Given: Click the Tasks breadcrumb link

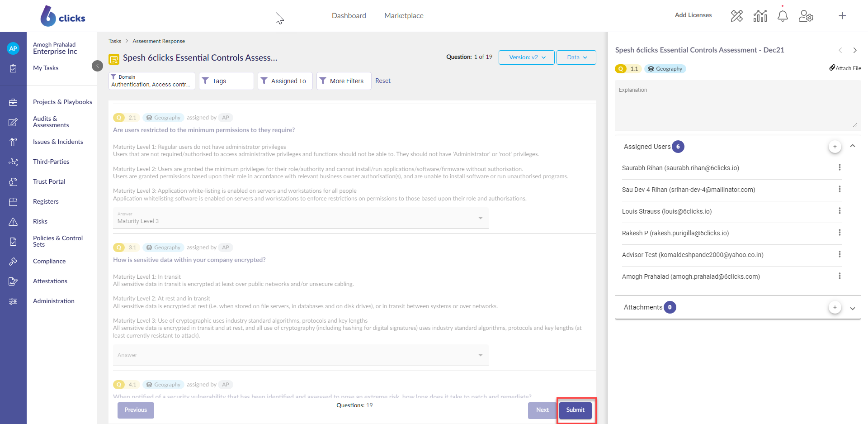Looking at the screenshot, I should coord(115,41).
